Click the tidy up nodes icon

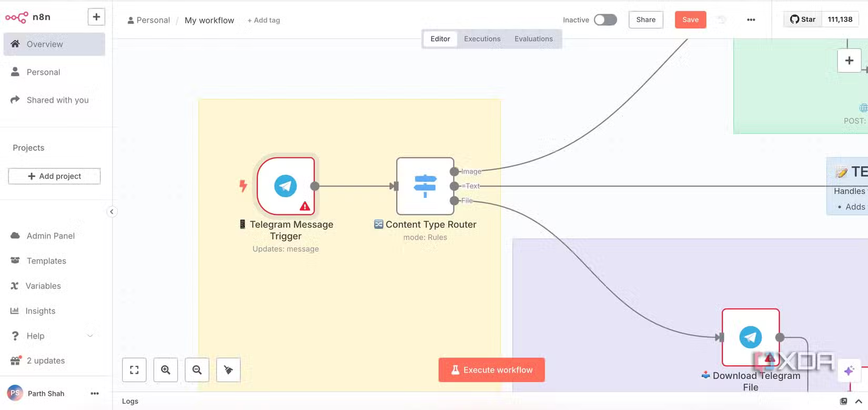click(228, 370)
